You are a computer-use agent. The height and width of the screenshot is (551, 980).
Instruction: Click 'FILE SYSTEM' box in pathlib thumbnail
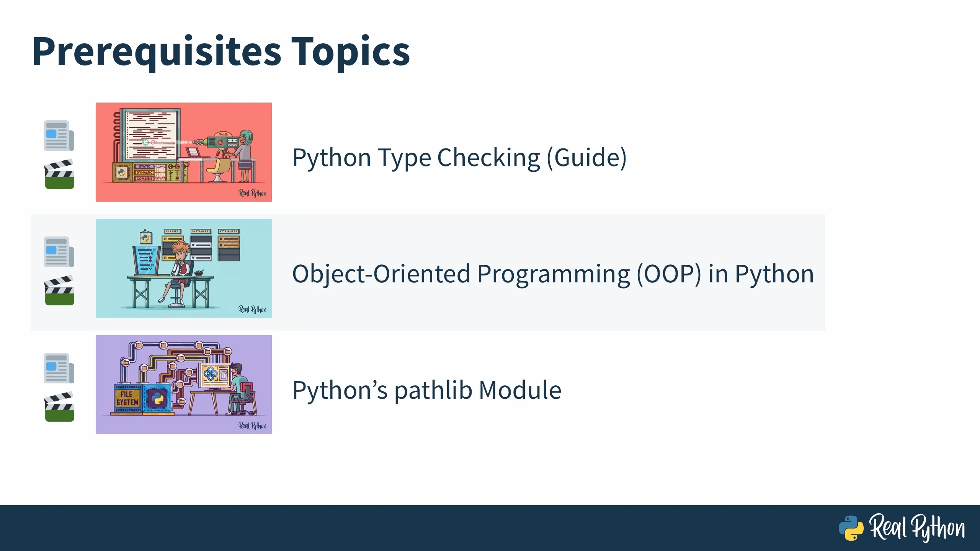127,398
